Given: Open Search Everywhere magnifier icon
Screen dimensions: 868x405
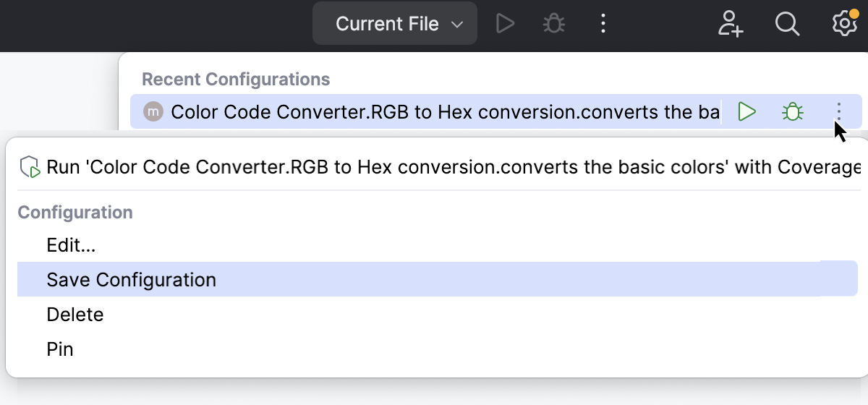Looking at the screenshot, I should (786, 24).
